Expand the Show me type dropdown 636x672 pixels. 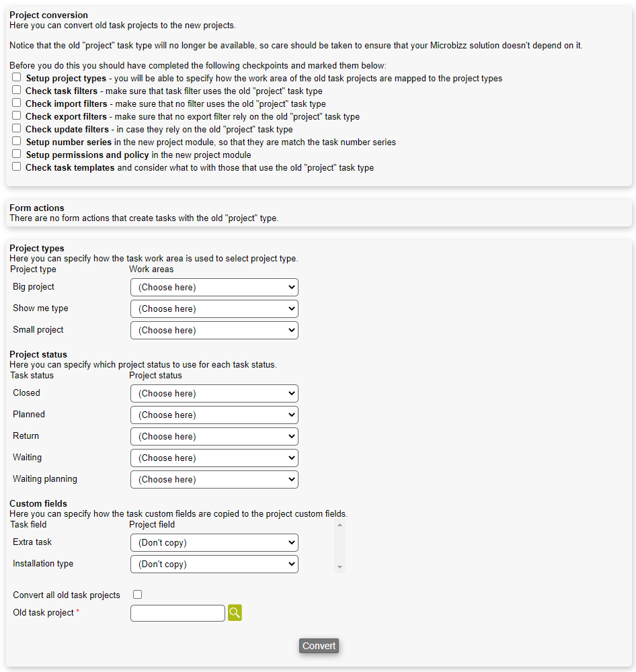(214, 309)
